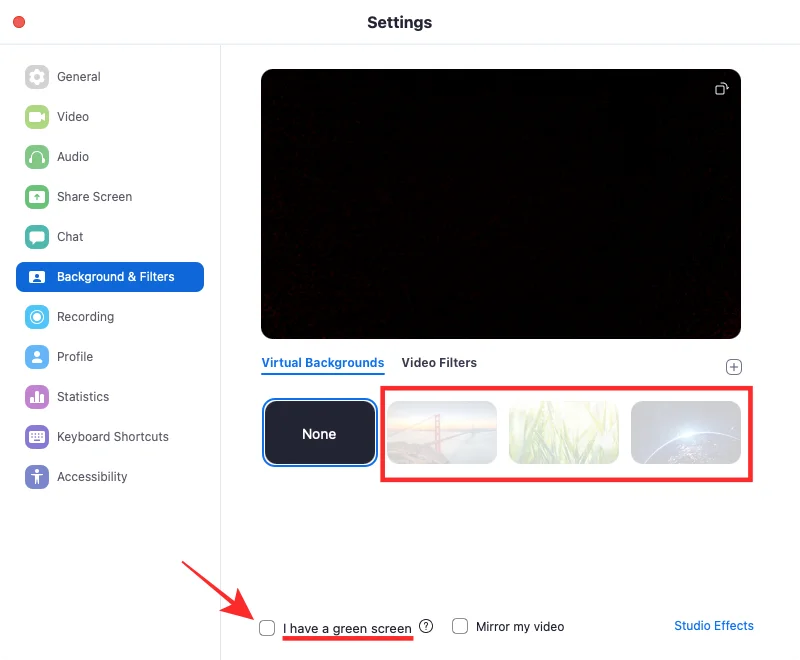
Task: Toggle the 'Mirror my video' checkbox
Action: click(x=460, y=626)
